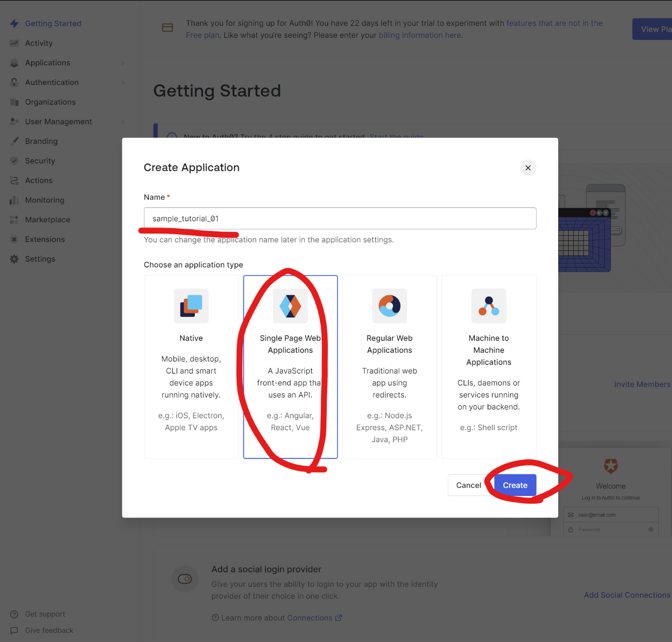672x642 pixels.
Task: Expand the Applications sidebar submenu
Action: click(123, 63)
